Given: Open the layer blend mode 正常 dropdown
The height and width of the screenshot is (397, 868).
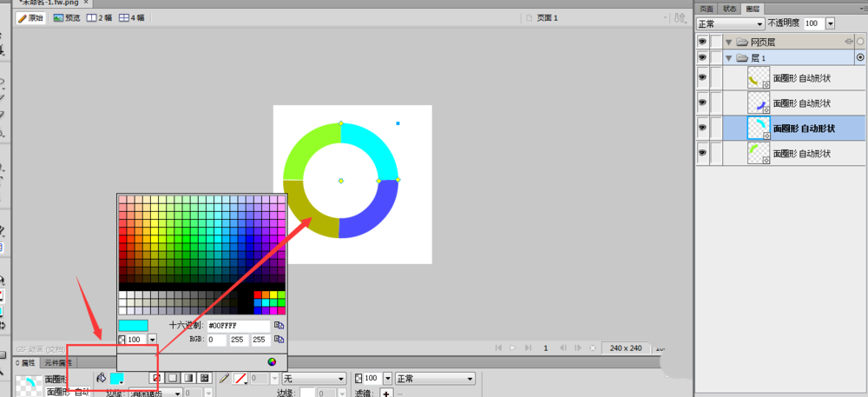Looking at the screenshot, I should coord(730,23).
